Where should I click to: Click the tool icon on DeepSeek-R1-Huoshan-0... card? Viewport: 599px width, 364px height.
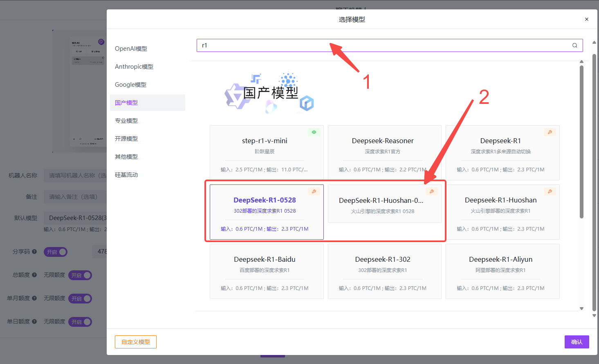tap(432, 191)
